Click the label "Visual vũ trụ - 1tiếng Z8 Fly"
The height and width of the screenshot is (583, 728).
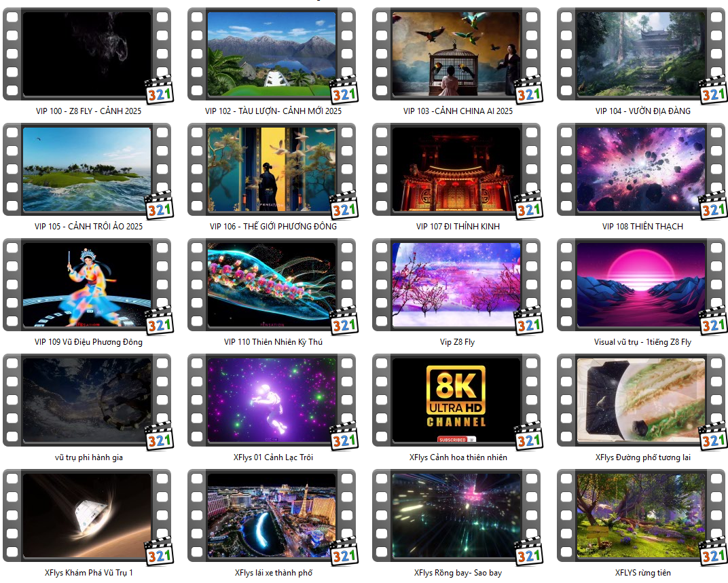click(642, 342)
